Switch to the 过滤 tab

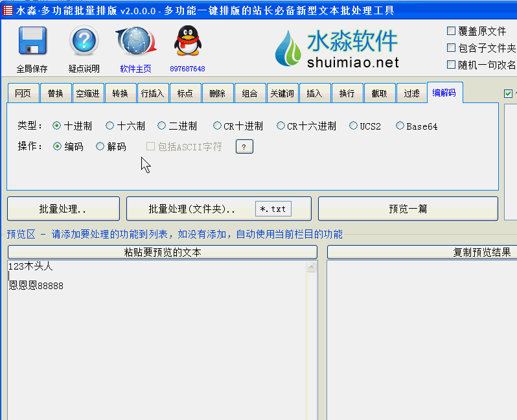(411, 93)
